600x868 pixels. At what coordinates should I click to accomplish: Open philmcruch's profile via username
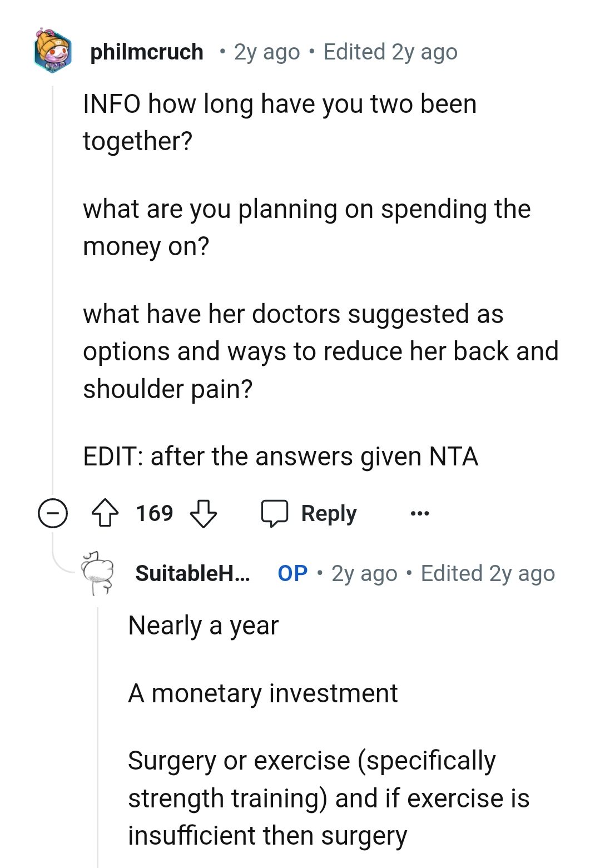tap(147, 52)
